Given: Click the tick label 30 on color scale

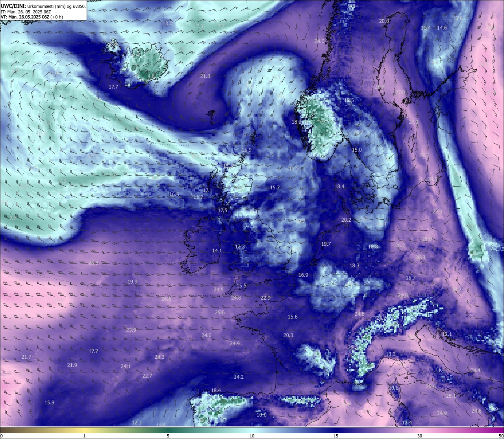Looking at the screenshot, I should (x=420, y=436).
